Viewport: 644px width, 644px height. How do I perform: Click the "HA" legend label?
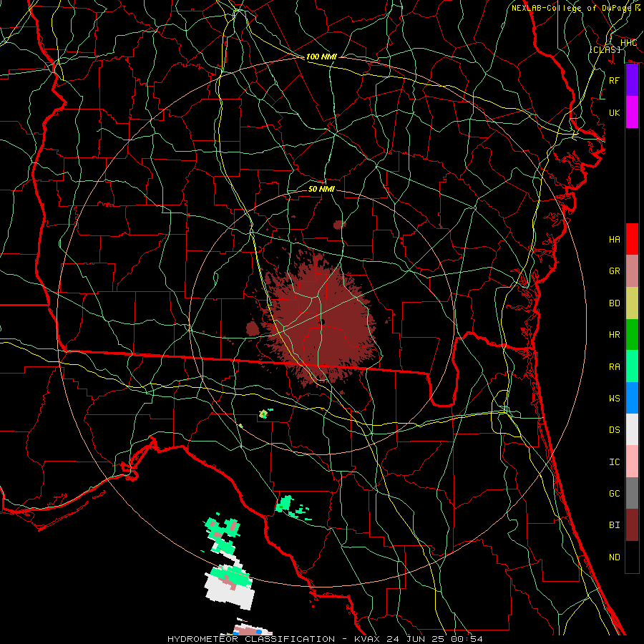tap(614, 239)
